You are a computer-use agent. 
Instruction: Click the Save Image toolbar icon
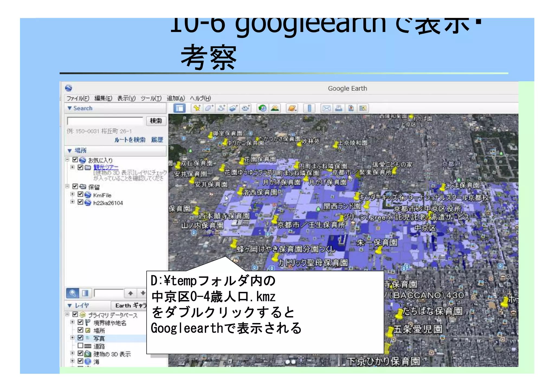[351, 108]
